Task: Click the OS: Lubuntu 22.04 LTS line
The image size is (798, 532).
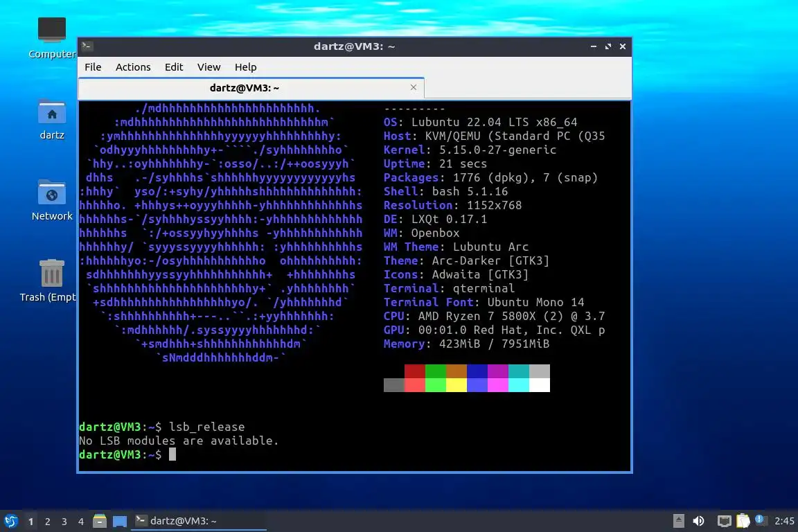Action: pyautogui.click(x=481, y=122)
